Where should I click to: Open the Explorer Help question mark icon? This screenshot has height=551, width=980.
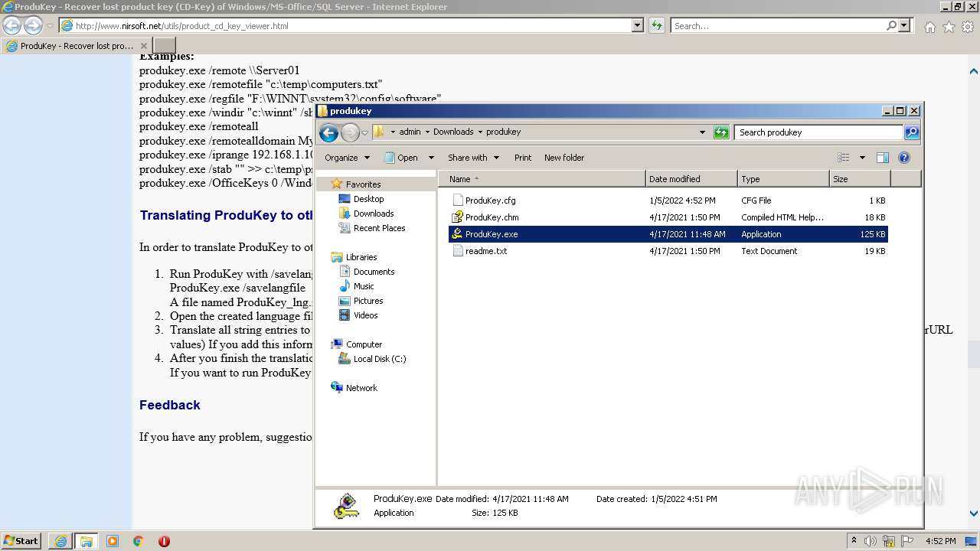(x=904, y=158)
